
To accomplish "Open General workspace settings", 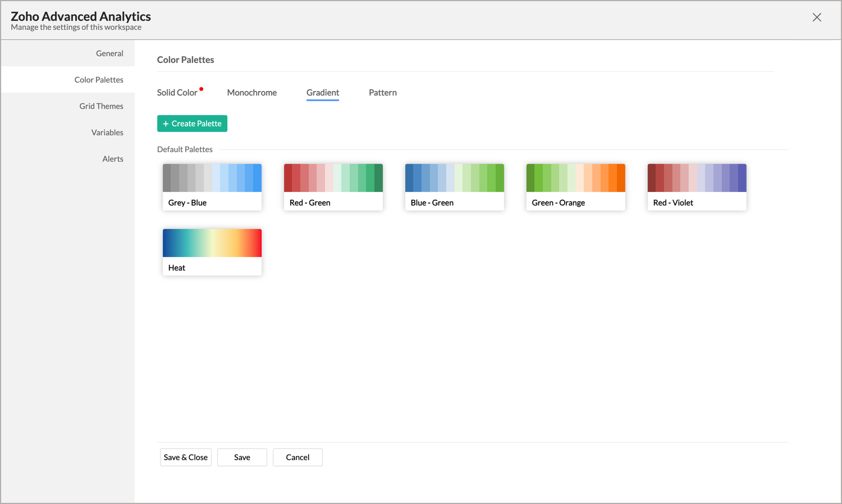I will (x=109, y=53).
